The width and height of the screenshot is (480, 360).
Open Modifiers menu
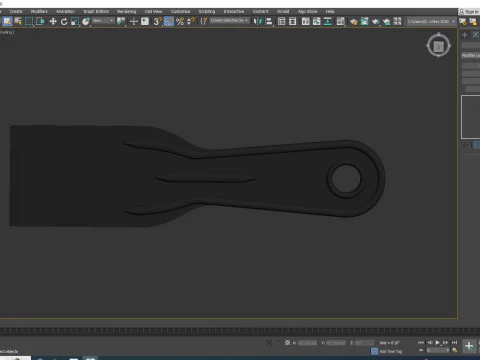pos(39,11)
